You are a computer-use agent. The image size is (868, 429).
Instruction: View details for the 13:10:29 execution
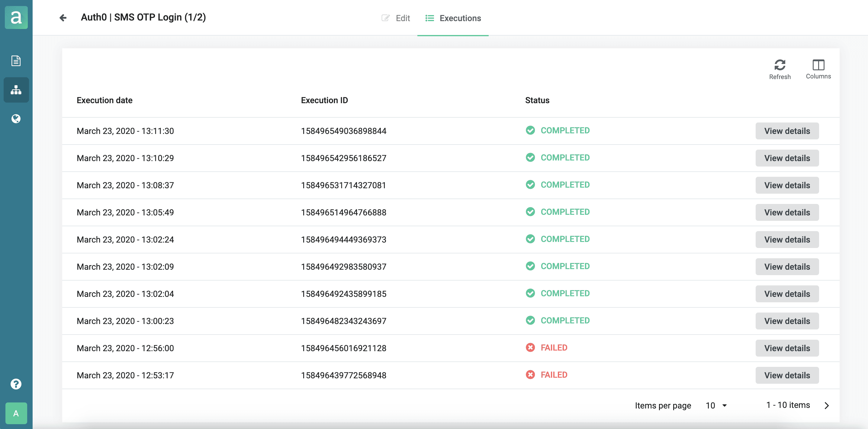pyautogui.click(x=787, y=158)
